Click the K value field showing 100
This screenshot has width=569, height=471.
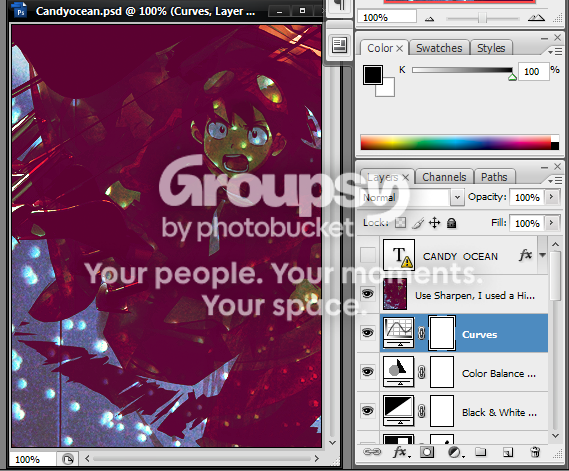tap(533, 71)
